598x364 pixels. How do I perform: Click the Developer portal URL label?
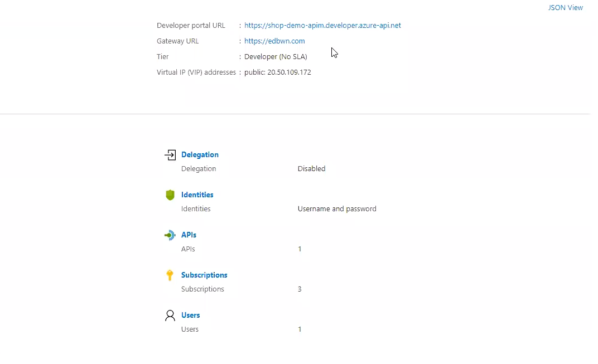point(191,26)
